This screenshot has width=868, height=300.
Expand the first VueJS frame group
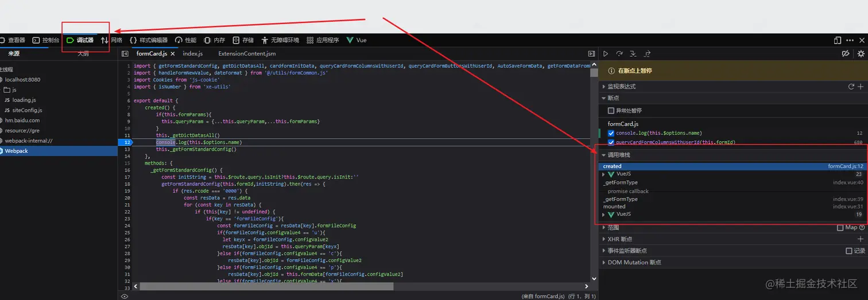click(x=604, y=174)
